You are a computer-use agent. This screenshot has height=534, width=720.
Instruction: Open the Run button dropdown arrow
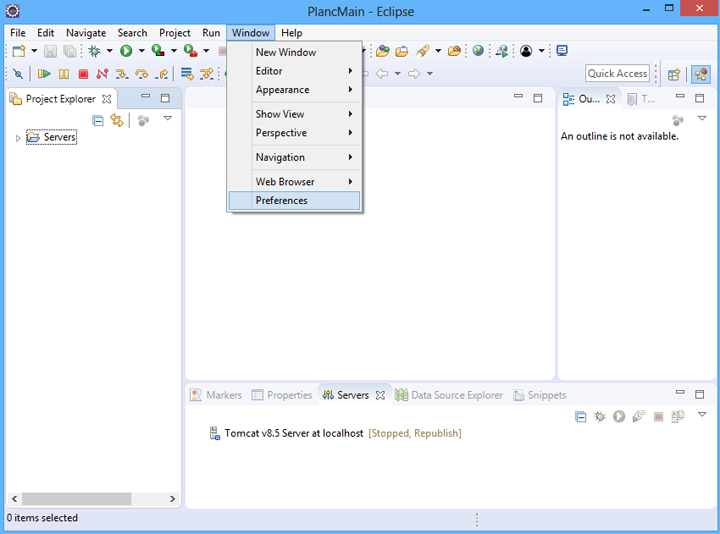point(141,51)
